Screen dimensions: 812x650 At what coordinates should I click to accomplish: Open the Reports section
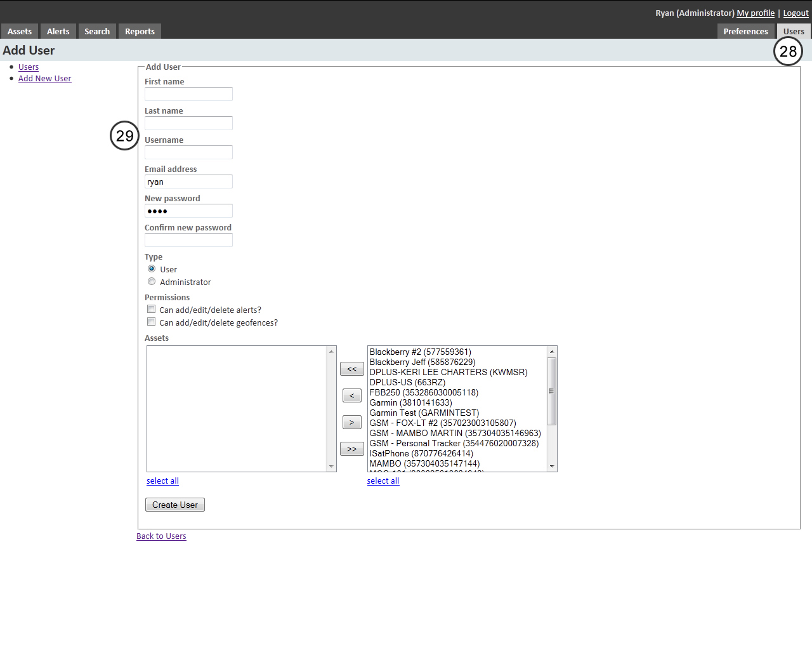pyautogui.click(x=140, y=30)
